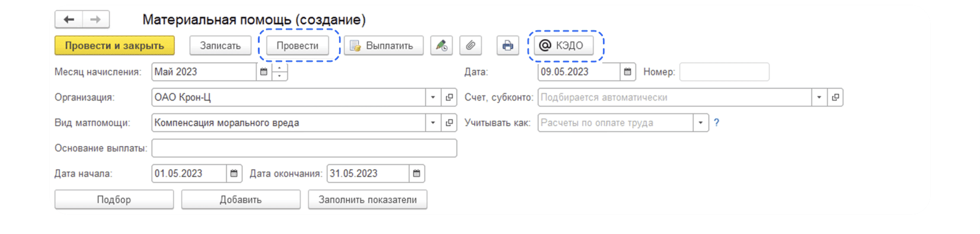The height and width of the screenshot is (234, 980).
Task: Expand the Вид матпомощи dropdown
Action: coord(433,123)
